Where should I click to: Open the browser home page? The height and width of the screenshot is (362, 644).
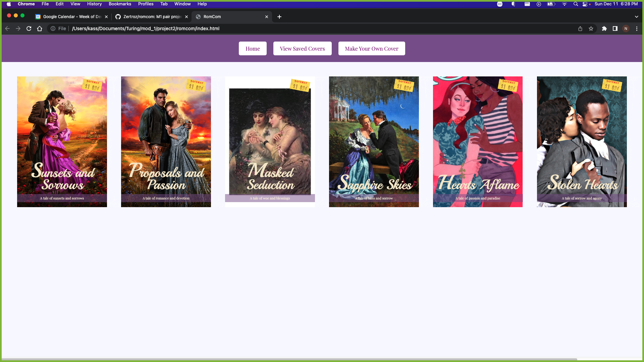pyautogui.click(x=40, y=28)
